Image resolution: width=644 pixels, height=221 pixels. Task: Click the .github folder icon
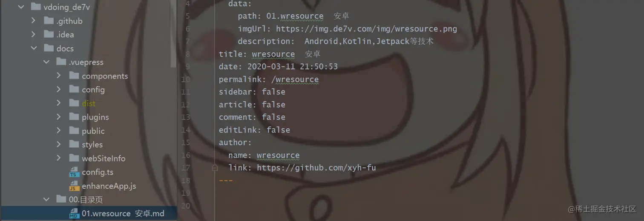point(49,21)
